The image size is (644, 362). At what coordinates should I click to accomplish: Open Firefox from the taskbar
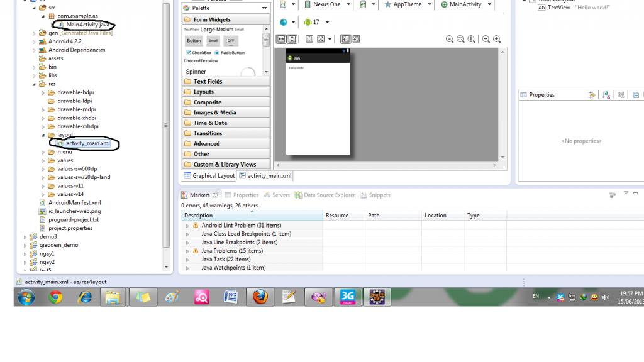pos(260,297)
